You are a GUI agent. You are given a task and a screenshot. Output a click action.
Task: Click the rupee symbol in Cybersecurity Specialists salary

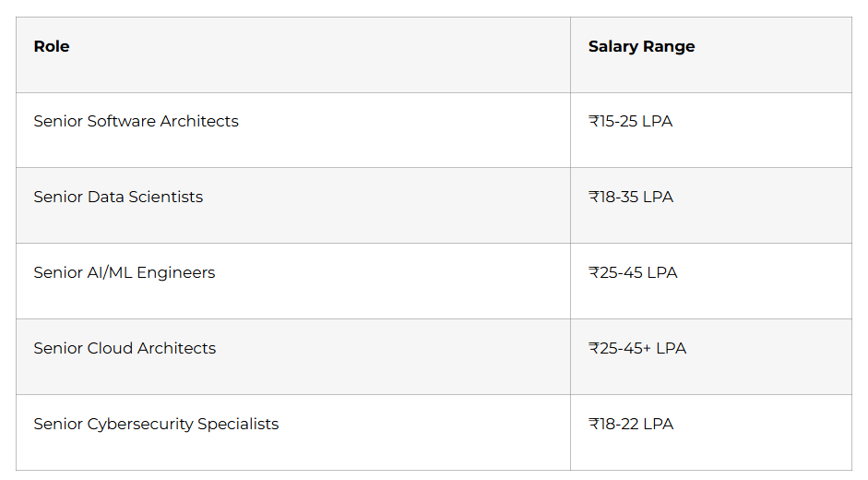[x=593, y=424]
